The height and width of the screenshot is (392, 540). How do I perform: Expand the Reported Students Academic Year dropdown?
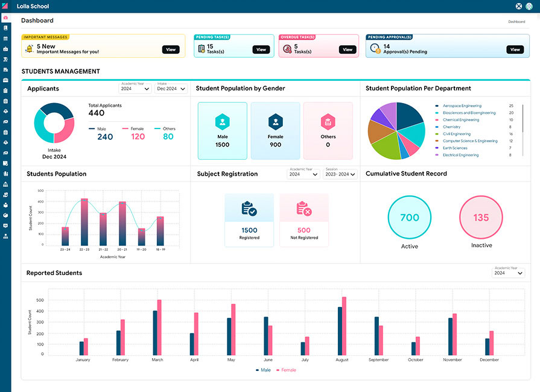point(508,273)
